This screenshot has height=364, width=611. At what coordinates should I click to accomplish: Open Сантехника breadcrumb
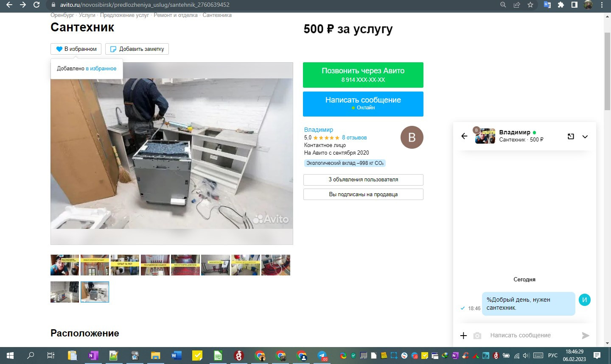click(x=217, y=15)
